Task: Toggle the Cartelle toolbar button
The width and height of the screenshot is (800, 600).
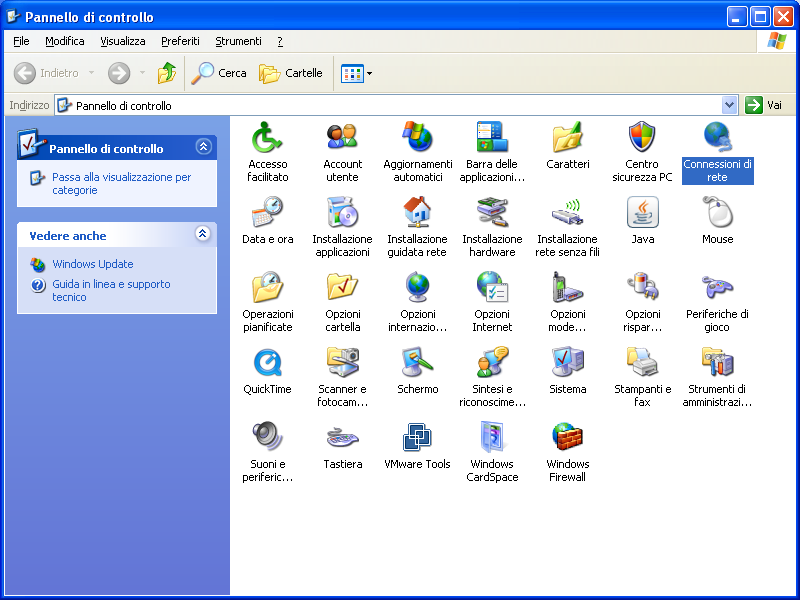Action: pyautogui.click(x=290, y=73)
